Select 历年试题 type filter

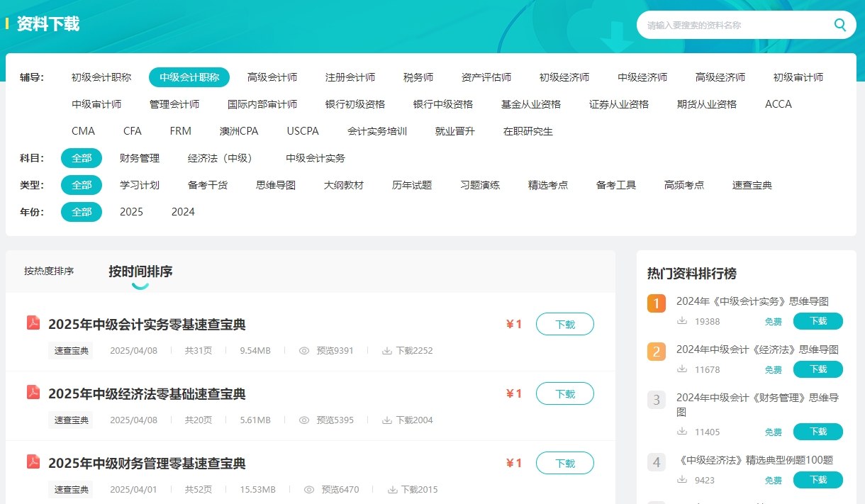[x=412, y=185]
